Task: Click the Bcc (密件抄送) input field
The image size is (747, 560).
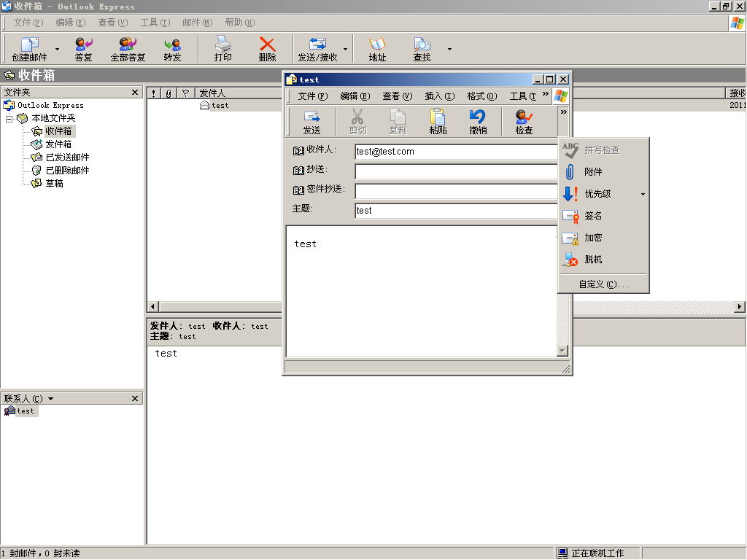Action: pyautogui.click(x=456, y=191)
